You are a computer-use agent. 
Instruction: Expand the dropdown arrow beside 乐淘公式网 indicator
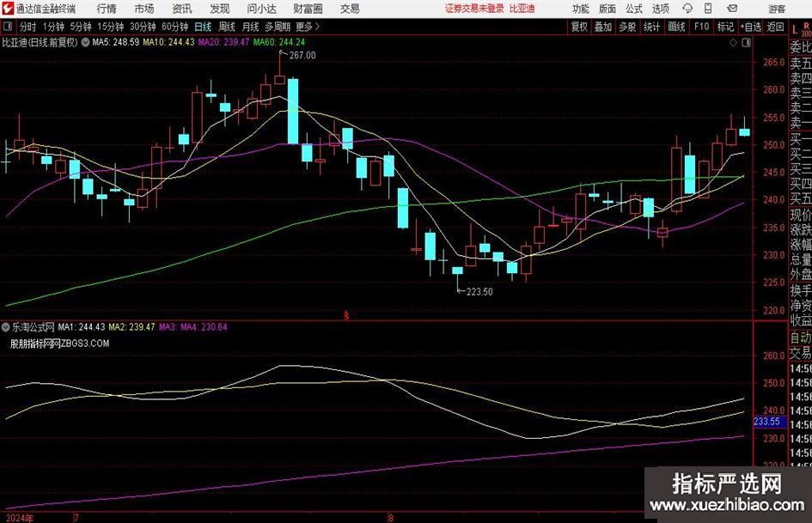pyautogui.click(x=6, y=326)
